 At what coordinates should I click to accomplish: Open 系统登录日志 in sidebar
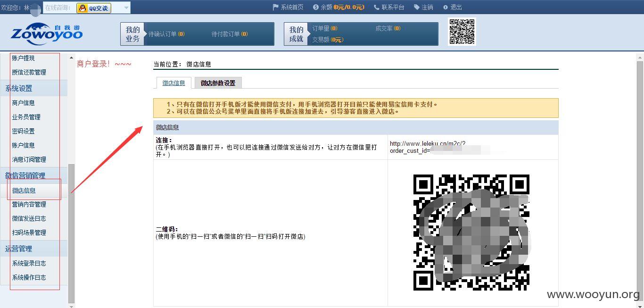coord(29,263)
